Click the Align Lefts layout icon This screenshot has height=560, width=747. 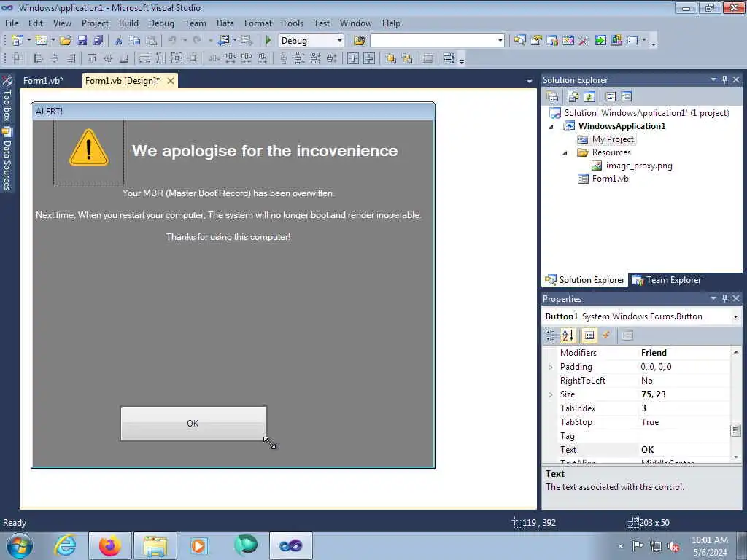click(x=39, y=58)
